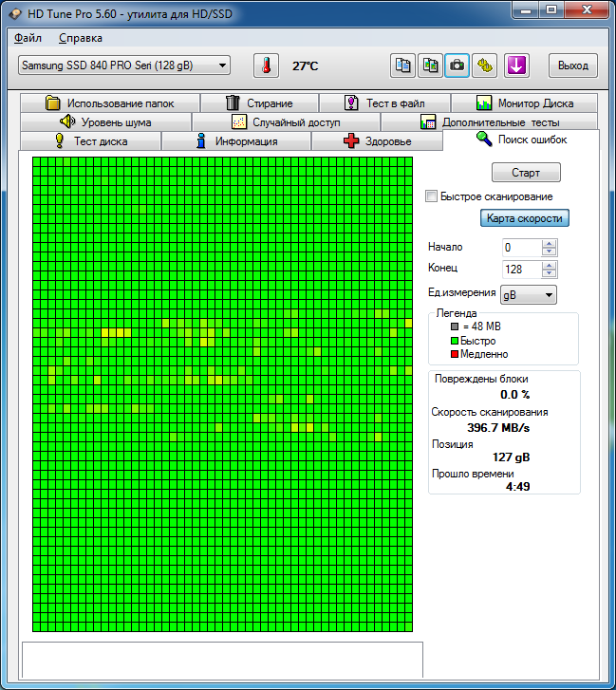Minimize the HD Tune Pro window
This screenshot has height=690, width=616.
coord(526,10)
